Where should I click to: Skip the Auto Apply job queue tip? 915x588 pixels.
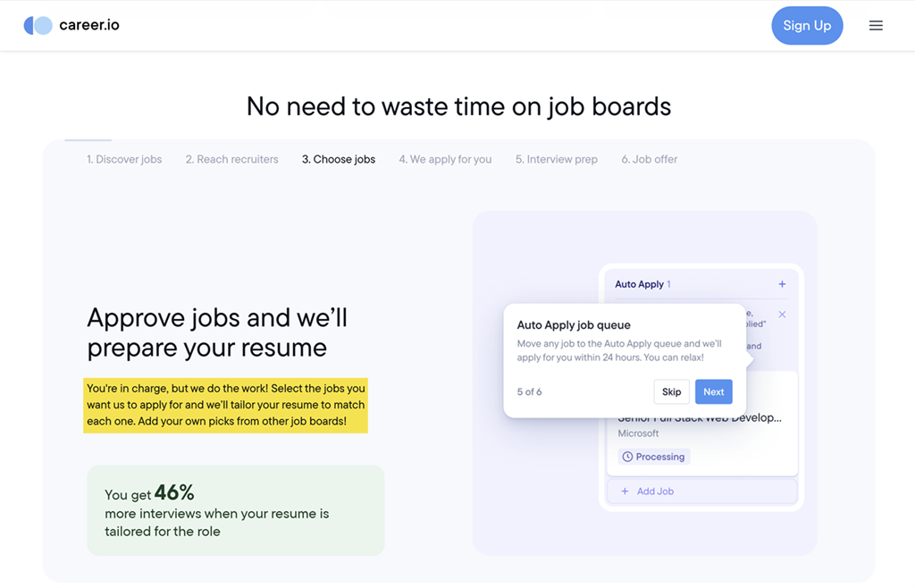[x=671, y=391]
